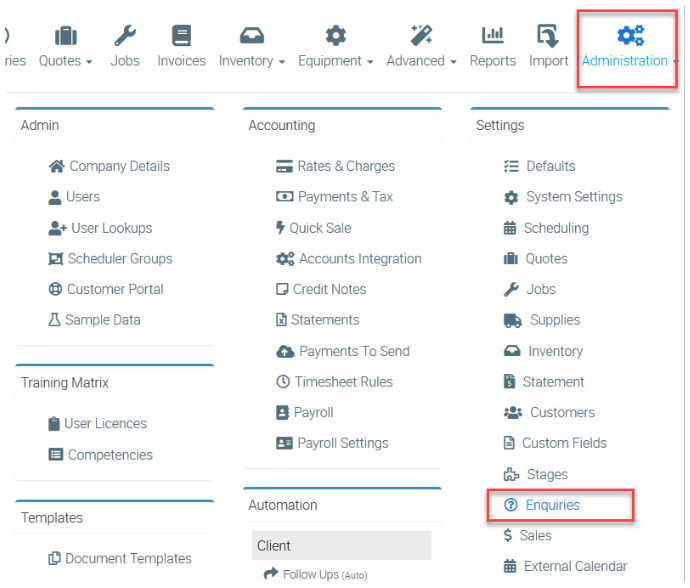Expand the Advanced dropdown menu
The width and height of the screenshot is (690, 588).
click(421, 61)
